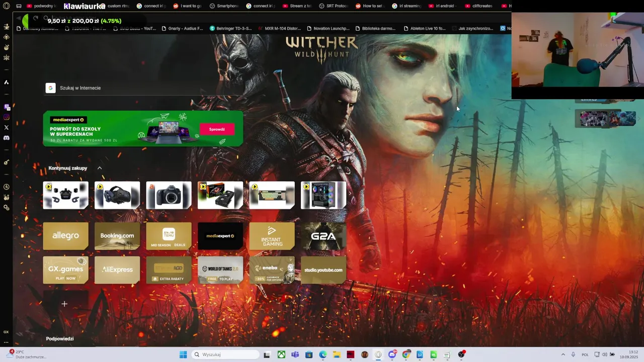Open History clock icon in sidebar
644x362 pixels.
click(6, 187)
